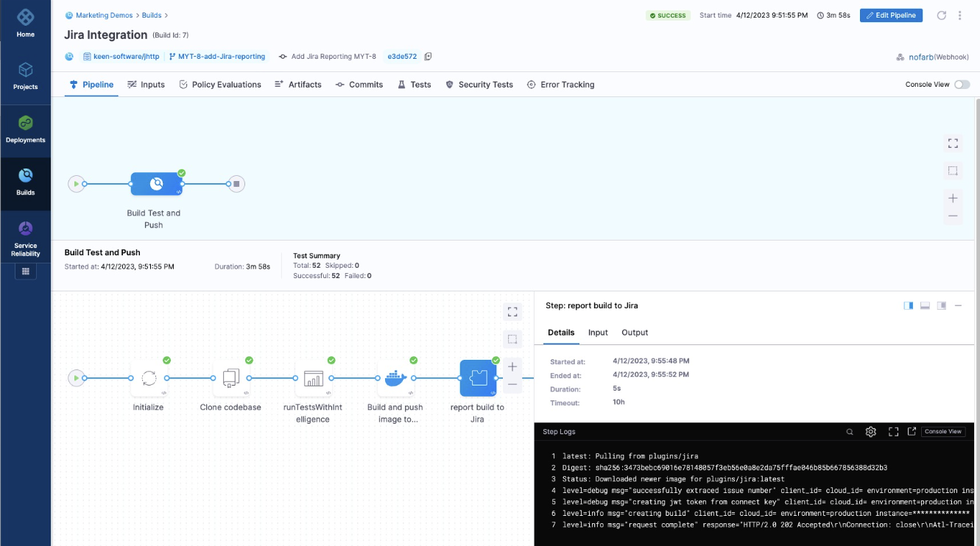Open step logs in new tab
This screenshot has height=546, width=980.
912,432
